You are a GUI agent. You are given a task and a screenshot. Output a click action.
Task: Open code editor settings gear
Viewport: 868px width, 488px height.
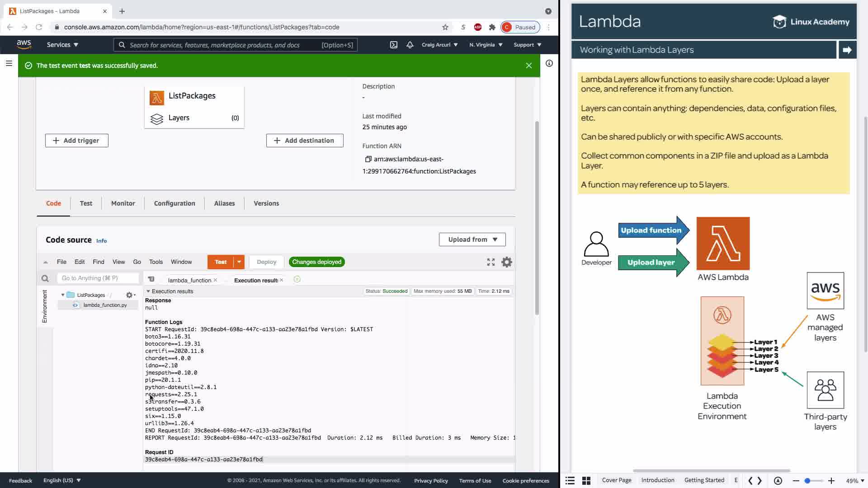507,262
